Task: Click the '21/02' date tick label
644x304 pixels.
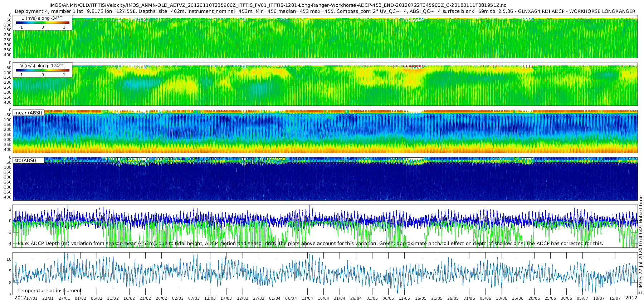Action: (x=145, y=298)
